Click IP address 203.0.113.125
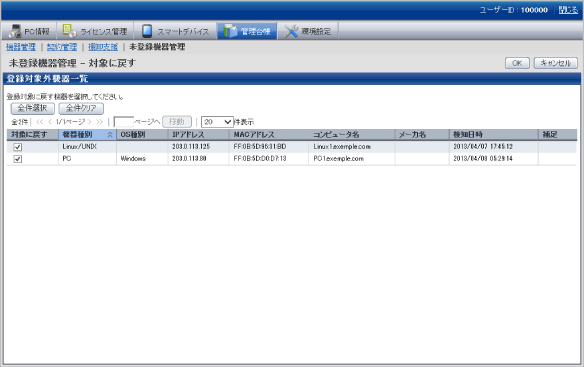The image size is (584, 367). (x=191, y=147)
